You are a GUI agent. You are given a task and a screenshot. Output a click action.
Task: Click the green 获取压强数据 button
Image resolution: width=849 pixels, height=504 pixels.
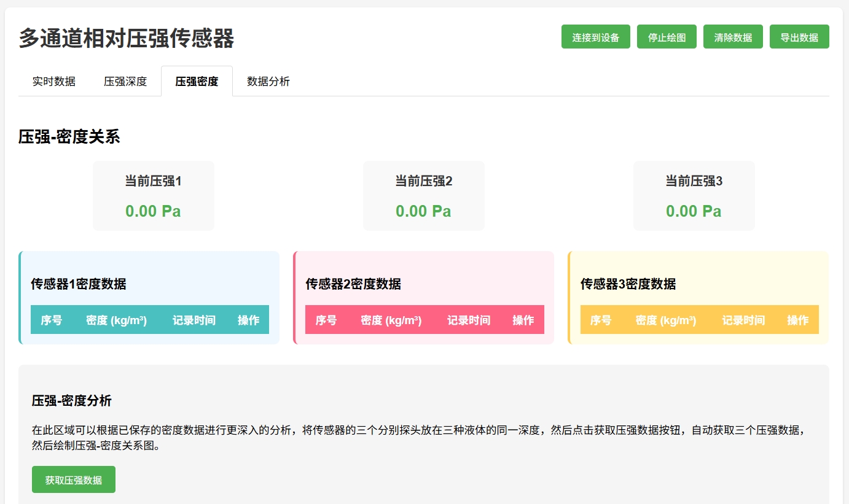pos(74,479)
